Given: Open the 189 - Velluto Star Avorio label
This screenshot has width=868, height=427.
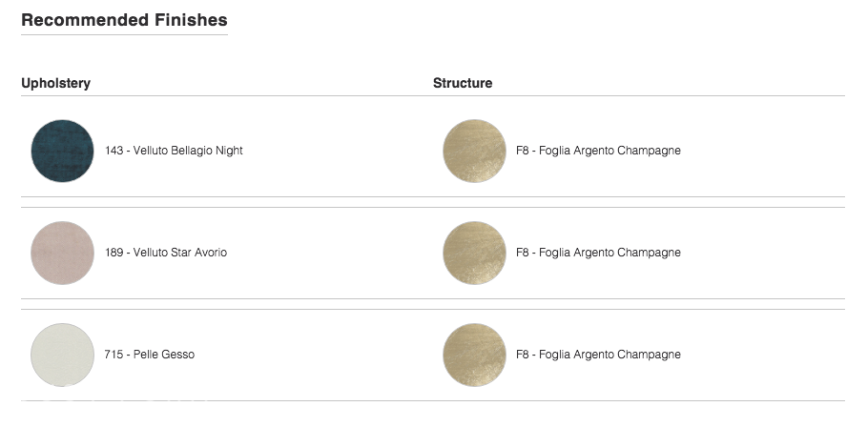Looking at the screenshot, I should coord(166,253).
